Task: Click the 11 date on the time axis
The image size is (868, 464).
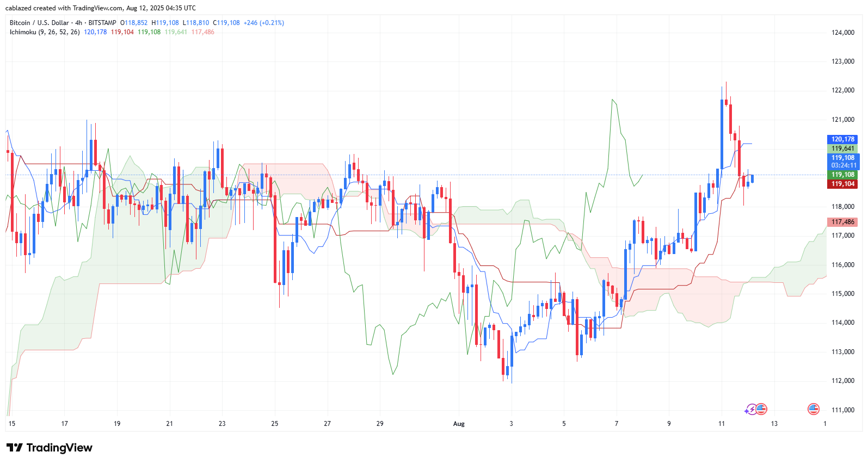Action: tap(722, 424)
